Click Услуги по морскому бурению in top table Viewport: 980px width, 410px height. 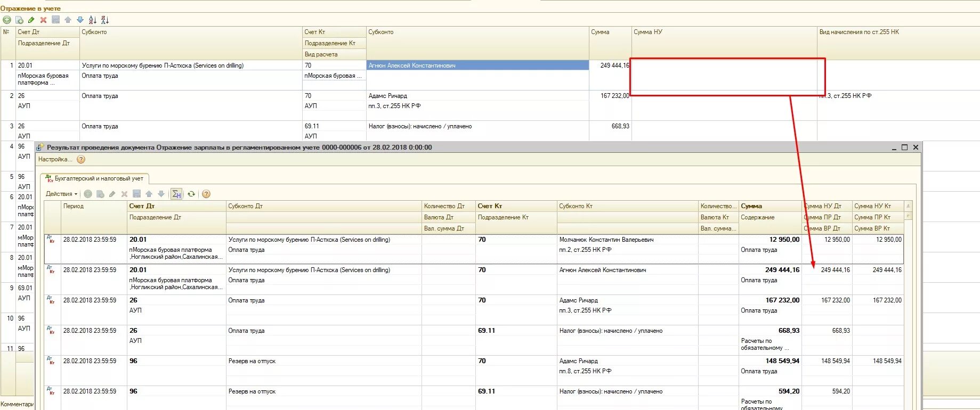[x=163, y=65]
